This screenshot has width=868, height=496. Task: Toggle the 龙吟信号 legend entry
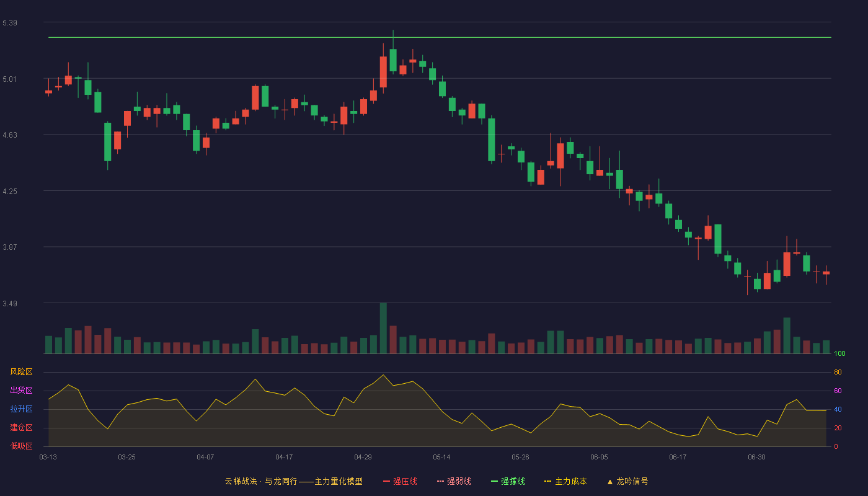627,481
